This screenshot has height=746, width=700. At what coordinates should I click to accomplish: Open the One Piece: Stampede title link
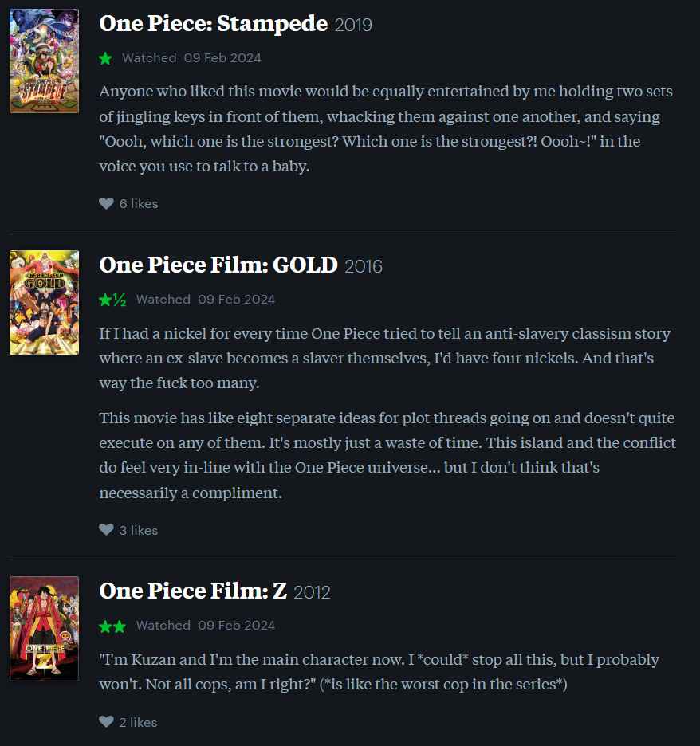[x=213, y=24]
